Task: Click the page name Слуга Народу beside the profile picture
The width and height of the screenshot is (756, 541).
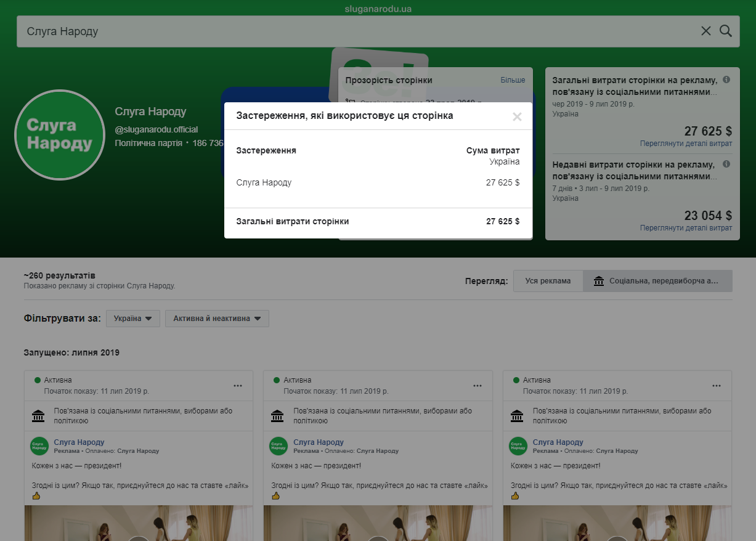Action: click(x=150, y=112)
